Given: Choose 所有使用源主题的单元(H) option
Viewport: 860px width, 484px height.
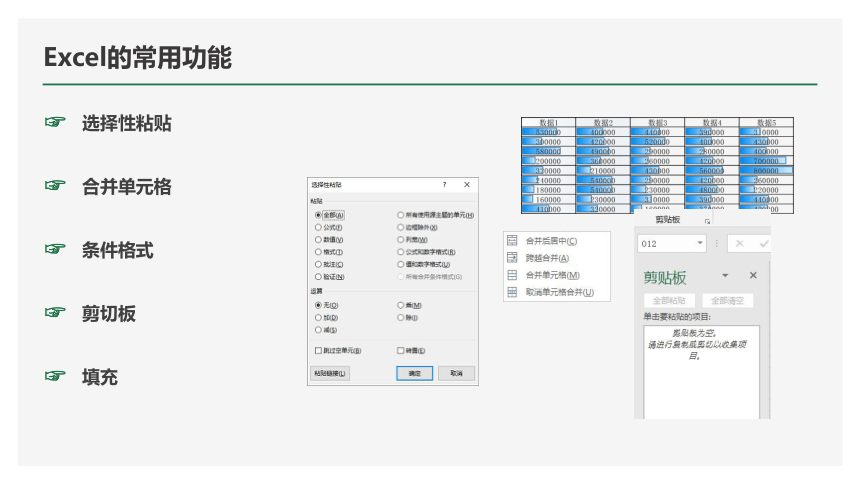Looking at the screenshot, I should click(x=400, y=215).
